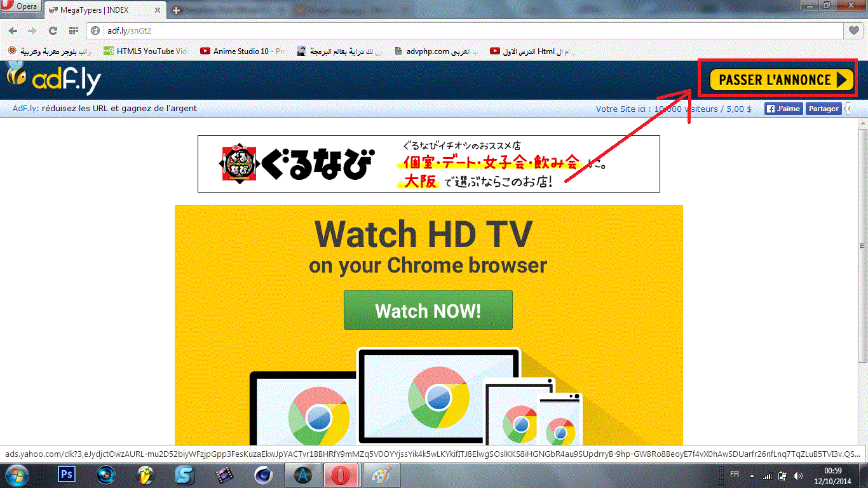Click the FR language indicator in tray
The height and width of the screenshot is (488, 868).
pos(735,474)
